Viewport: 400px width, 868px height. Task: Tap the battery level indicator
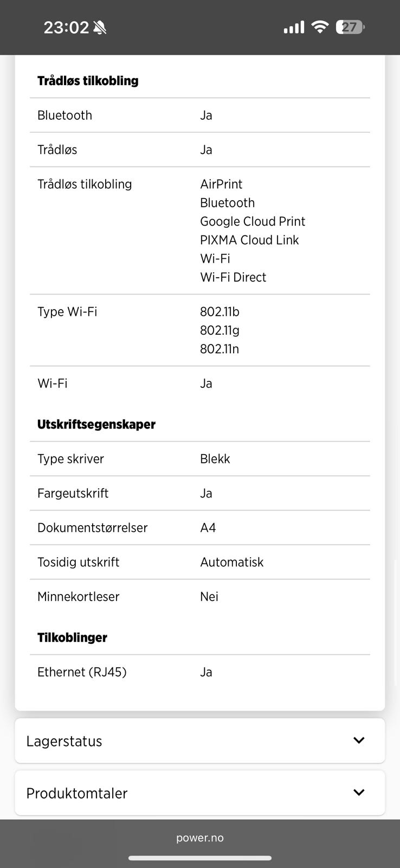[350, 27]
